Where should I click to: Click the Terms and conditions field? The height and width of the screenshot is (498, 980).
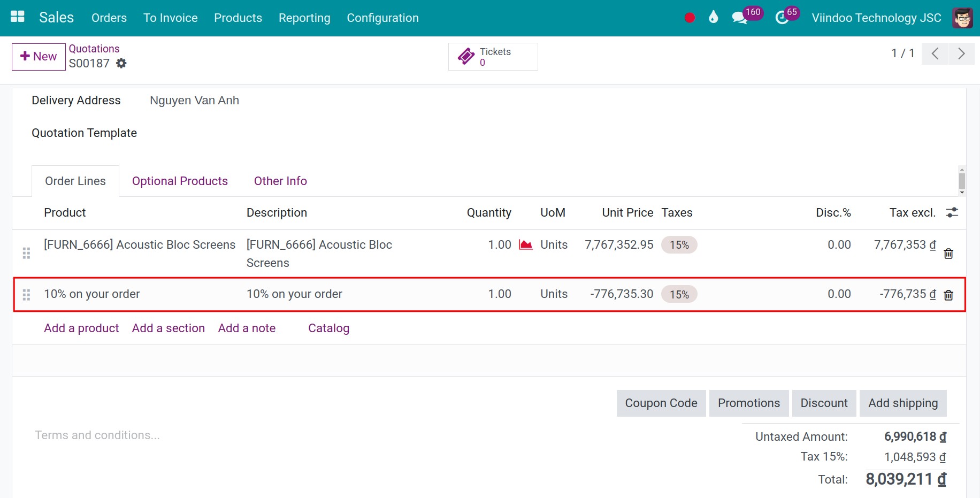(x=97, y=435)
